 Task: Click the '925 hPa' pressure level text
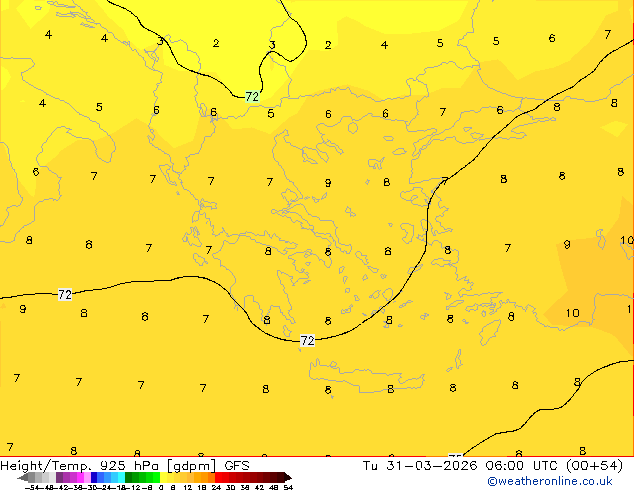point(129,466)
